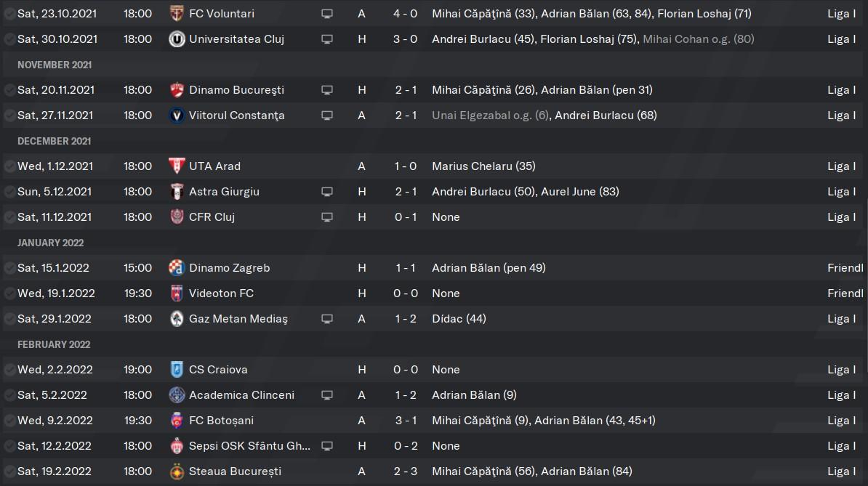The width and height of the screenshot is (868, 486).
Task: Click Liga I competition on Sepsi OSK row
Action: (841, 445)
